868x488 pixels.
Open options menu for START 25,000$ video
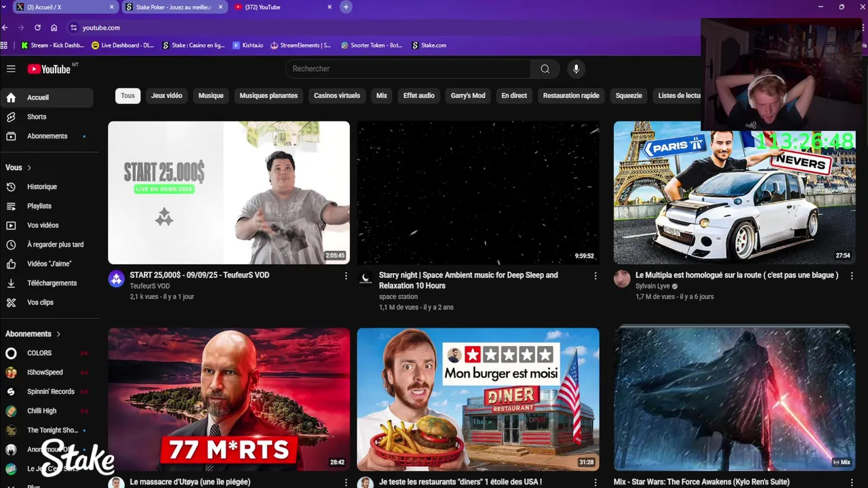click(x=346, y=276)
